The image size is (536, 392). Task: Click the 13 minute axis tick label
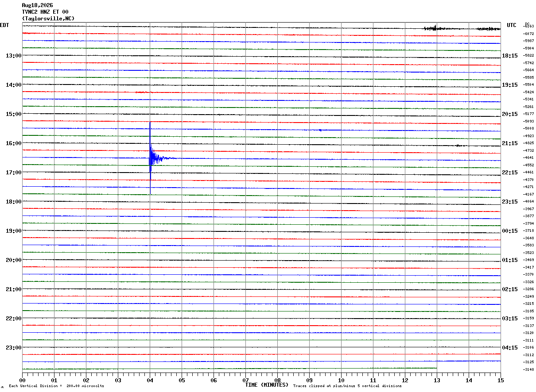coord(437,380)
